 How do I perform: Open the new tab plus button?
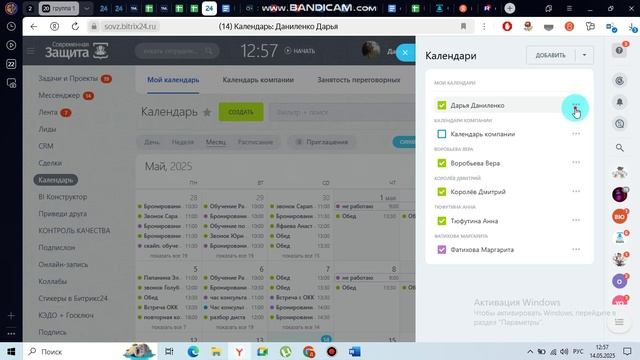(509, 8)
